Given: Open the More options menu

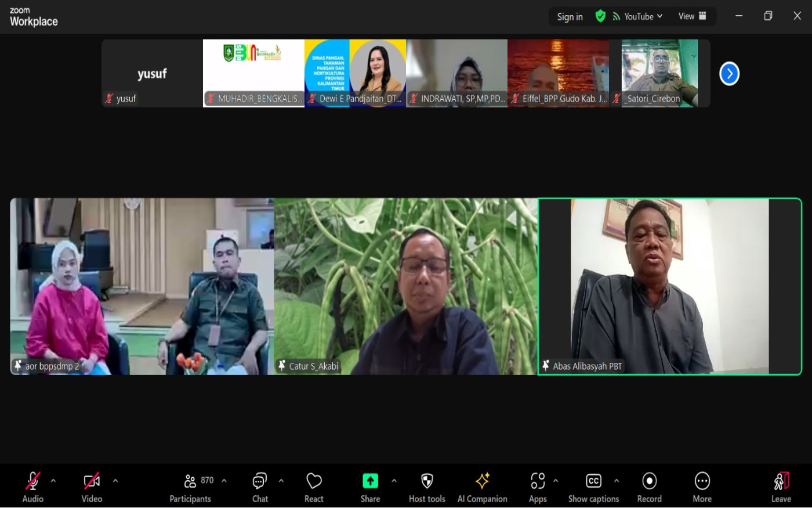Looking at the screenshot, I should [x=702, y=487].
